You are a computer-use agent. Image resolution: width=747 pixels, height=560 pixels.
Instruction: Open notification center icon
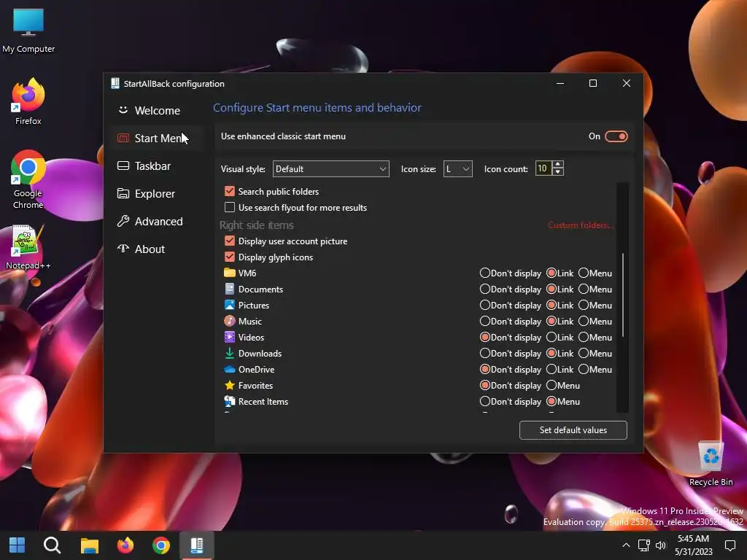[729, 545]
